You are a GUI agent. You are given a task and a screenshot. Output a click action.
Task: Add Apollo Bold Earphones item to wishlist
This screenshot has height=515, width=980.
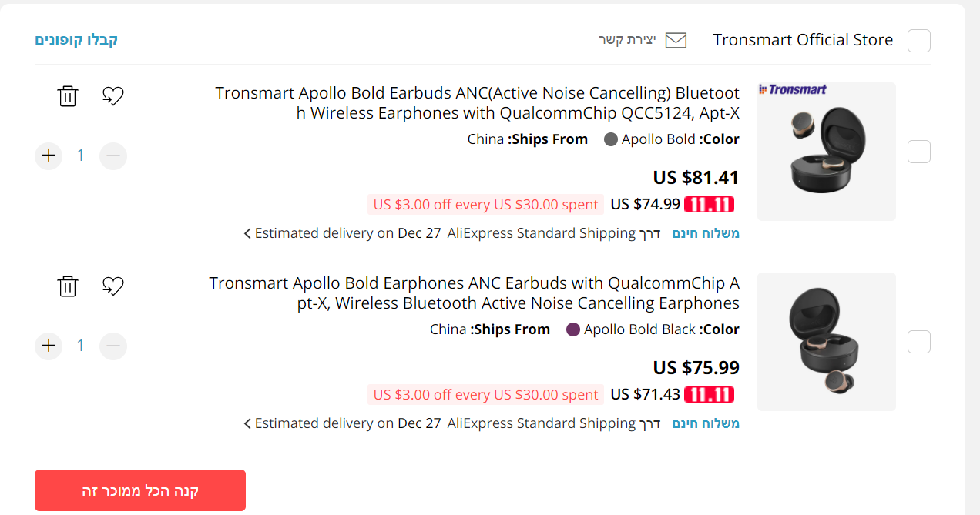[113, 286]
